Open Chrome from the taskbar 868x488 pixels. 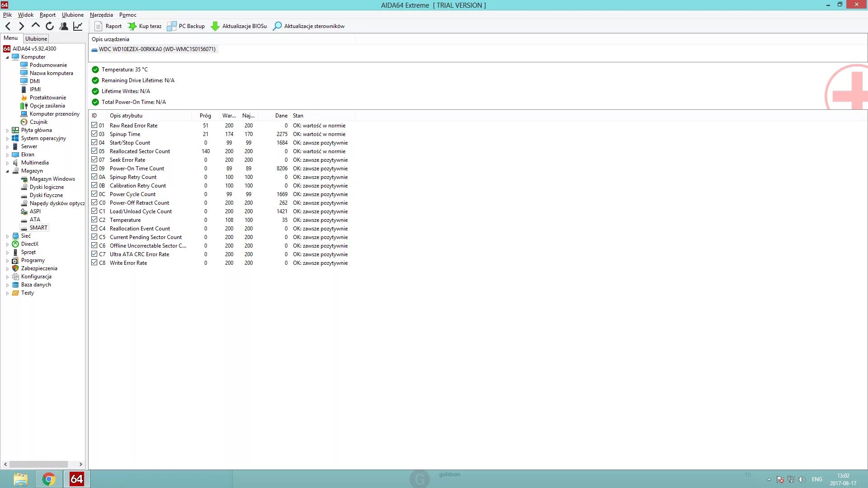tap(49, 479)
